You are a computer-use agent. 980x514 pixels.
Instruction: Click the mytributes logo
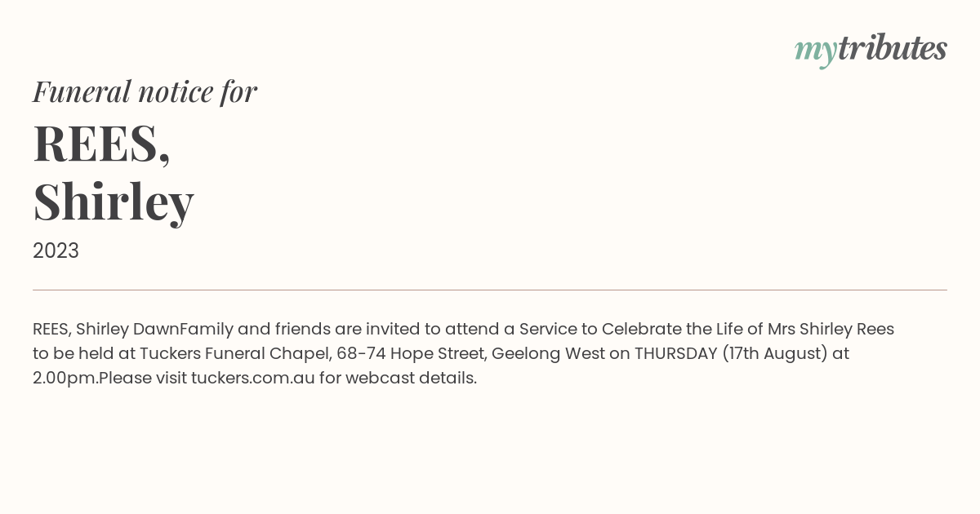click(x=871, y=50)
